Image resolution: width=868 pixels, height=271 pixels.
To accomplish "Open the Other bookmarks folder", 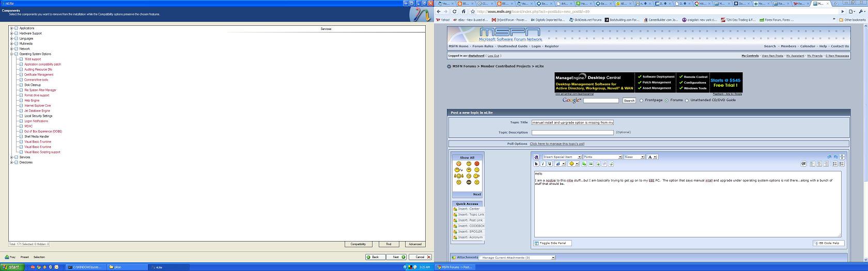I will (853, 20).
